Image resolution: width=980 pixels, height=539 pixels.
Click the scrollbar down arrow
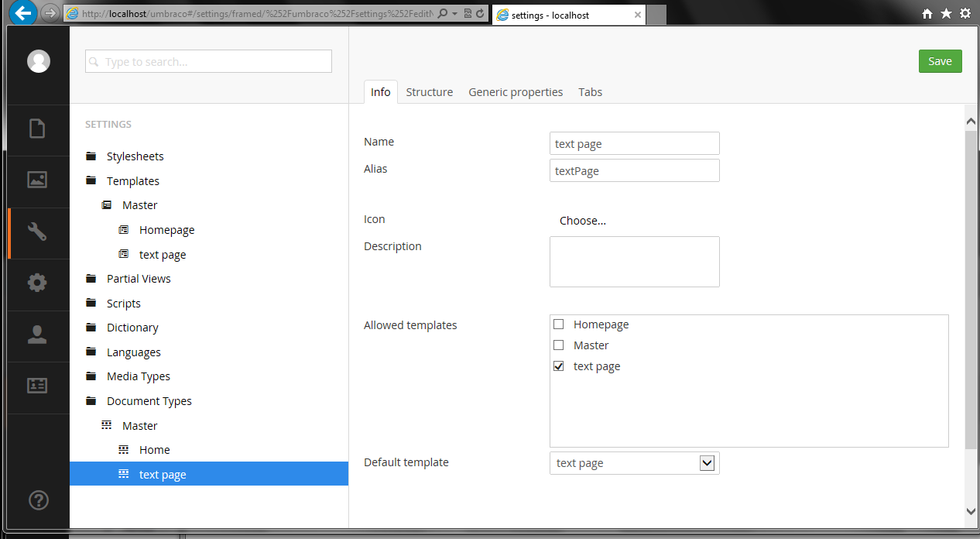(971, 511)
